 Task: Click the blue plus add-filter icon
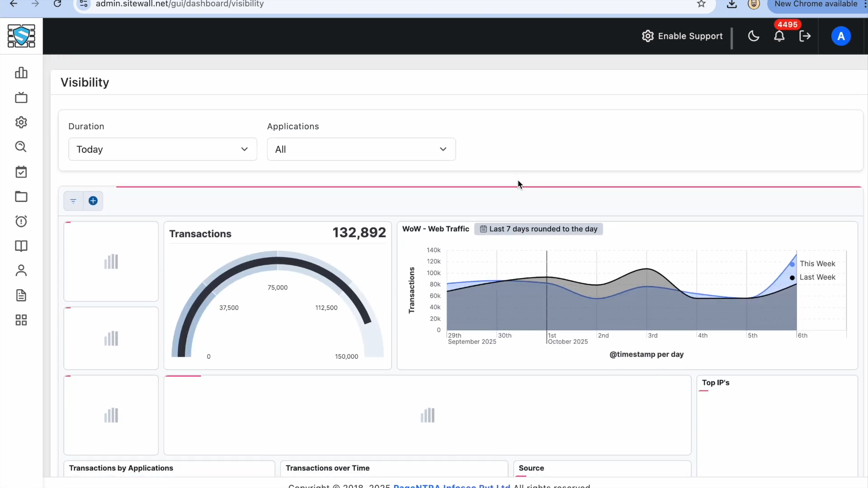pos(93,201)
